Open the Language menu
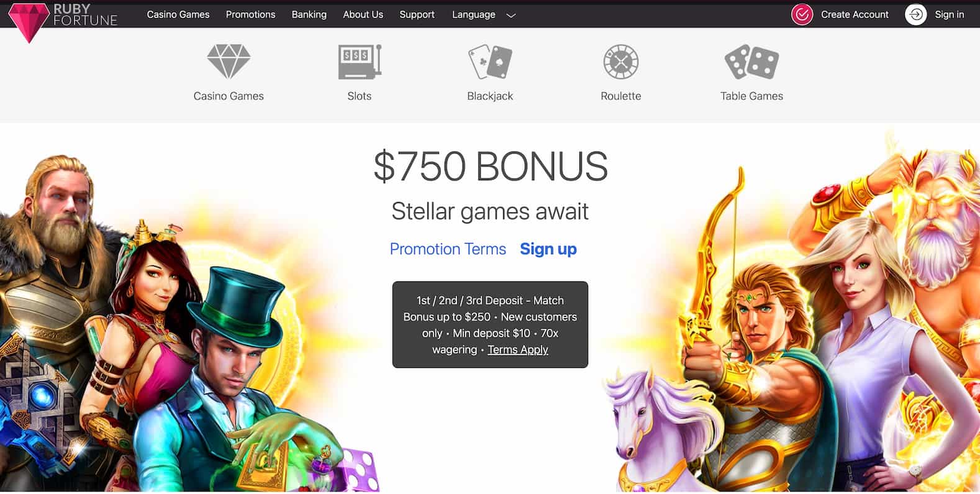The height and width of the screenshot is (494, 980). tap(473, 14)
